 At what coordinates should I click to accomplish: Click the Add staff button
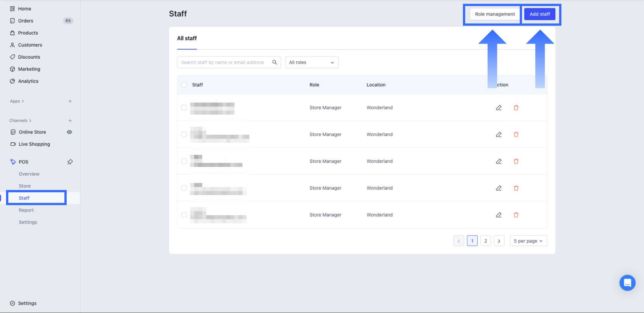pos(539,14)
